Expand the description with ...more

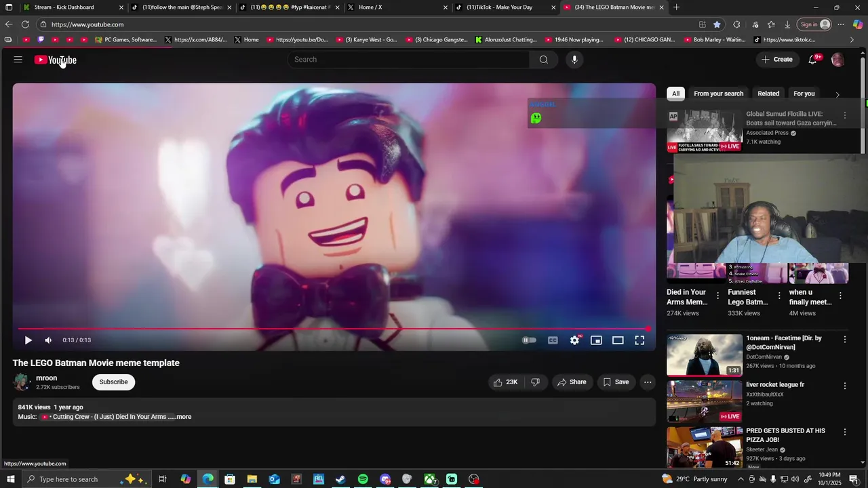point(182,417)
